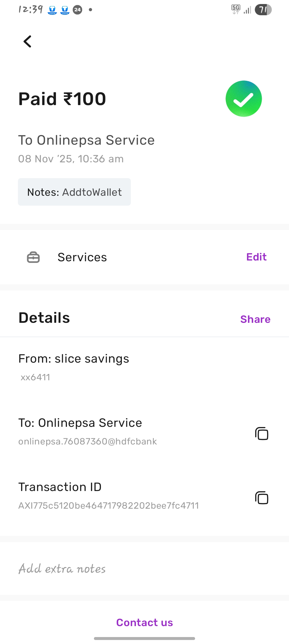Screen dimensions: 289x644
Task: Select the Services category label
Action: (82, 257)
